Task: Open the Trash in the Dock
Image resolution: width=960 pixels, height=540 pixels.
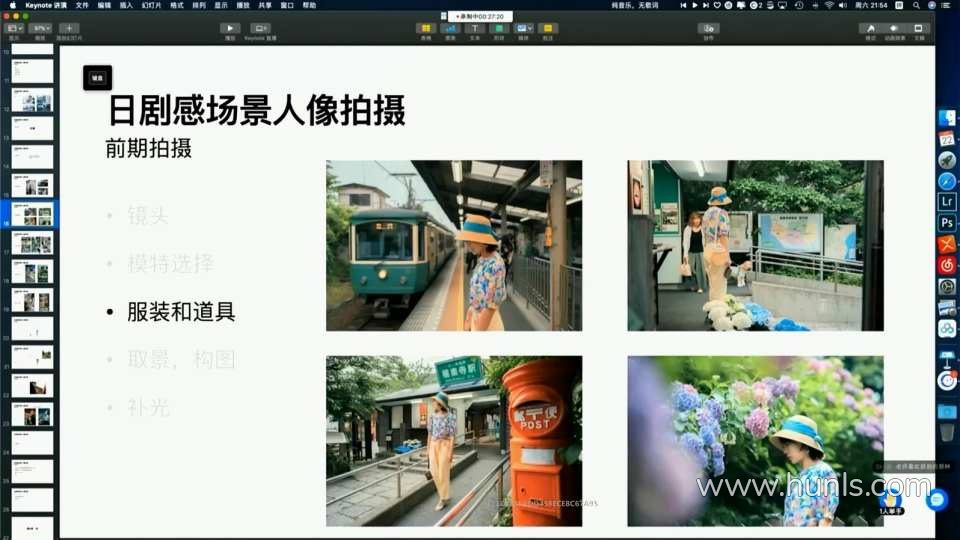Action: 947,432
